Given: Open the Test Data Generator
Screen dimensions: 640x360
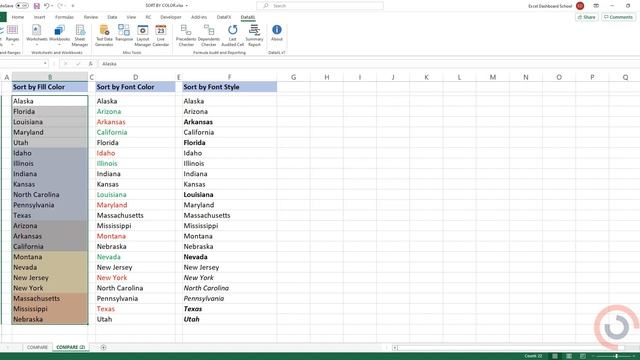Looking at the screenshot, I should point(104,35).
